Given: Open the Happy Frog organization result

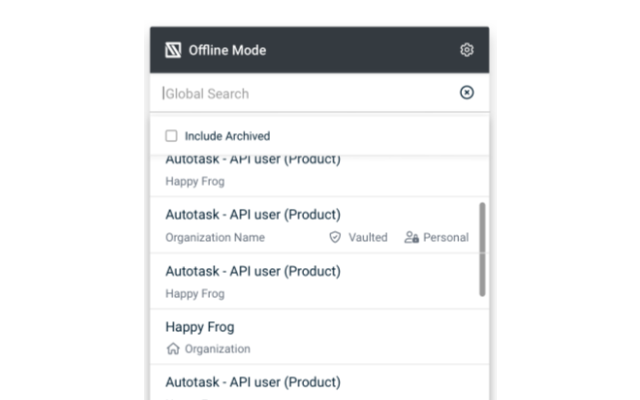Looking at the screenshot, I should click(x=320, y=337).
